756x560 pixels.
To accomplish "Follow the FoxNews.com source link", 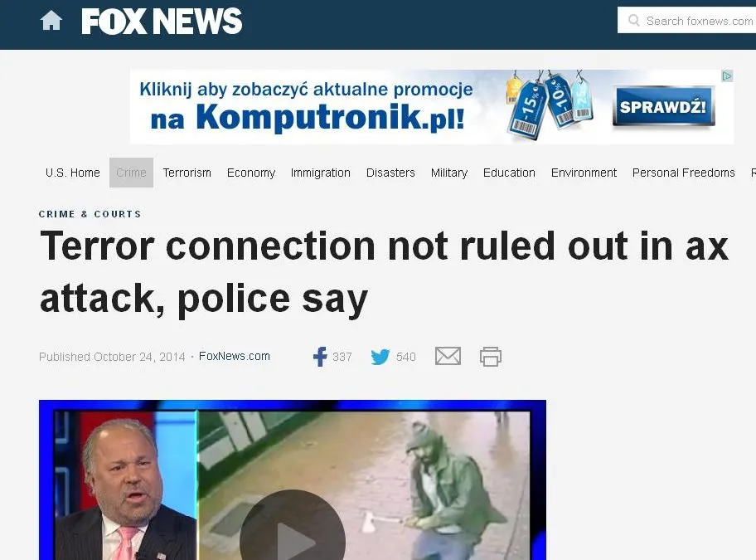I will coord(235,356).
